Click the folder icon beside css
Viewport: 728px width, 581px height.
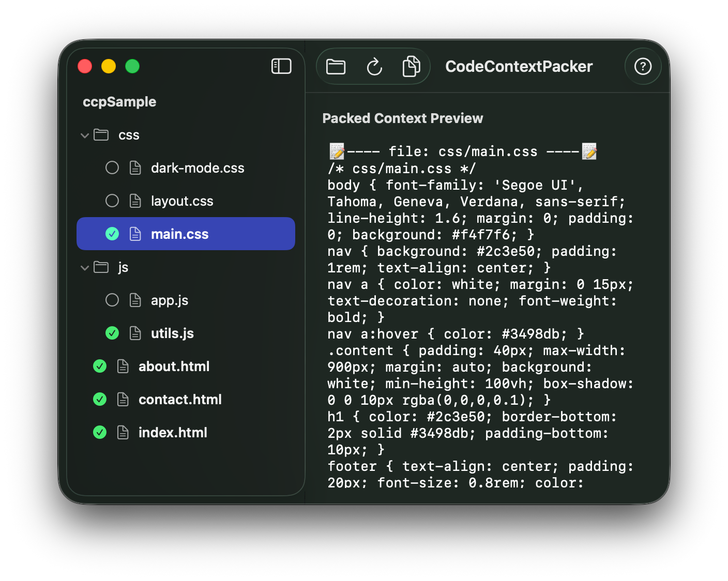click(102, 135)
